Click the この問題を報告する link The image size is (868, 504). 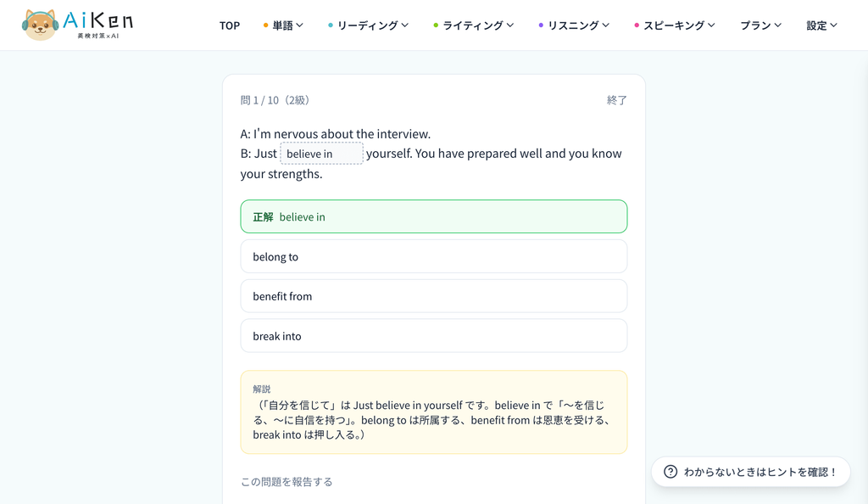pos(287,482)
